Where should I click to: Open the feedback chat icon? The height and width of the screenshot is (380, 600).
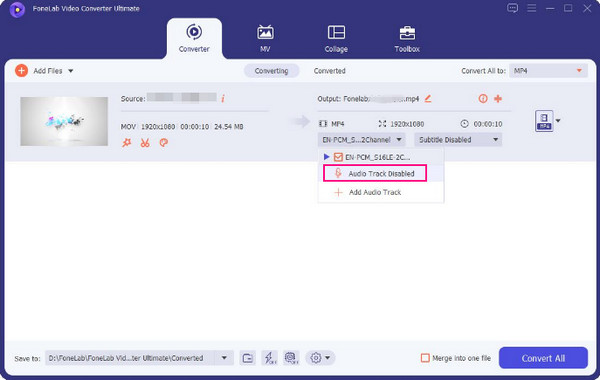pos(512,8)
